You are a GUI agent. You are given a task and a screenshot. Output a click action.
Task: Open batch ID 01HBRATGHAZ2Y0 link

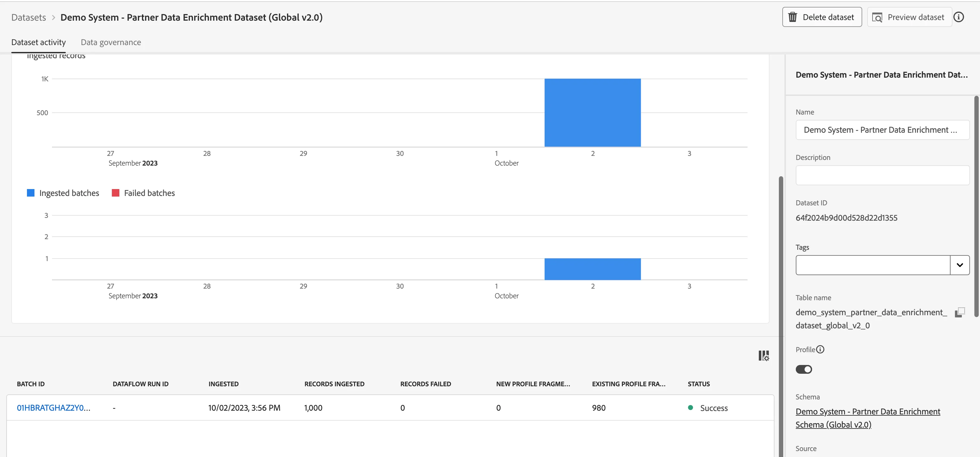[54, 408]
